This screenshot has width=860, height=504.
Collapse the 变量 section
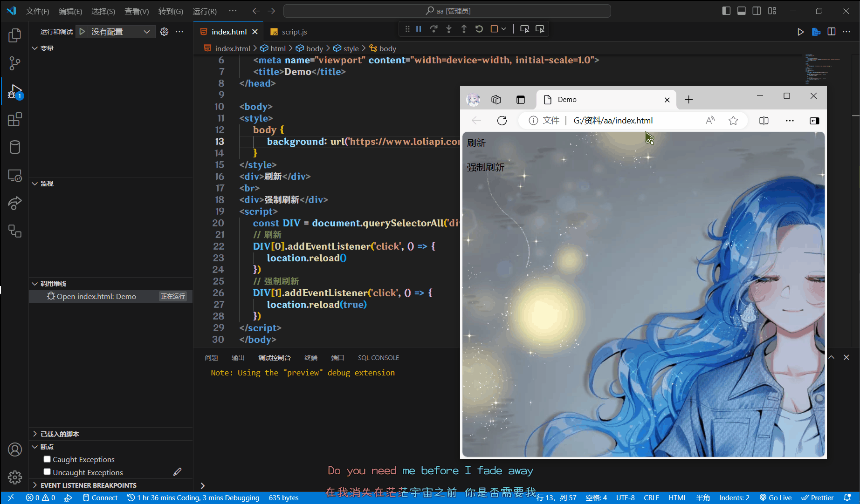(34, 48)
